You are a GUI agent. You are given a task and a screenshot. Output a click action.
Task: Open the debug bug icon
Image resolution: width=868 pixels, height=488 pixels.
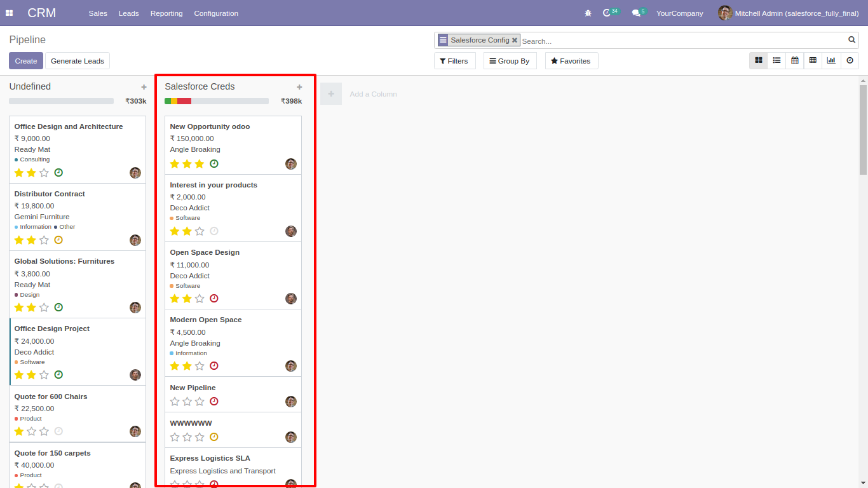pos(588,13)
